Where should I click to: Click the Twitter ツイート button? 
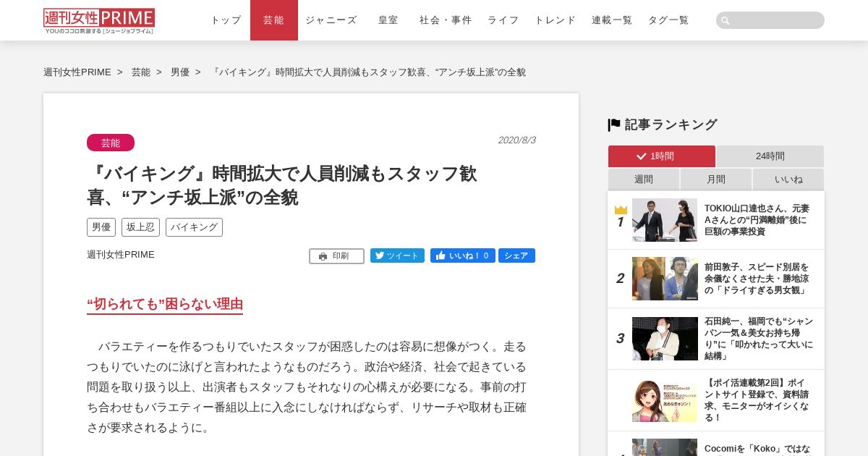pos(397,256)
